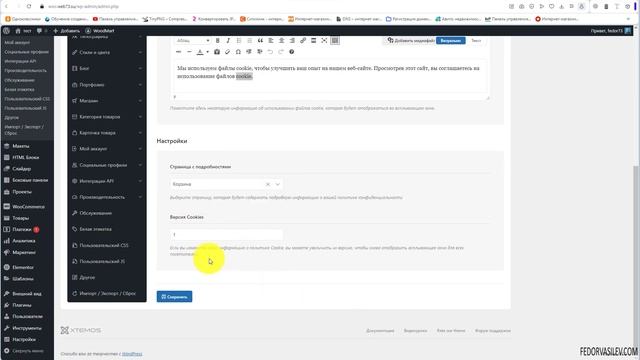Open Белая этикетка in theme settings panel
This screenshot has width=640, height=360.
107,229
